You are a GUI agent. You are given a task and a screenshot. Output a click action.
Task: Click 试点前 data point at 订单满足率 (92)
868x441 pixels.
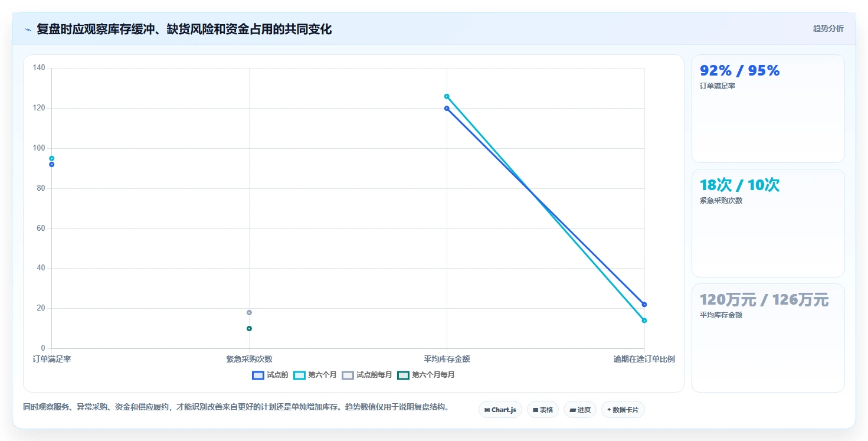(52, 165)
